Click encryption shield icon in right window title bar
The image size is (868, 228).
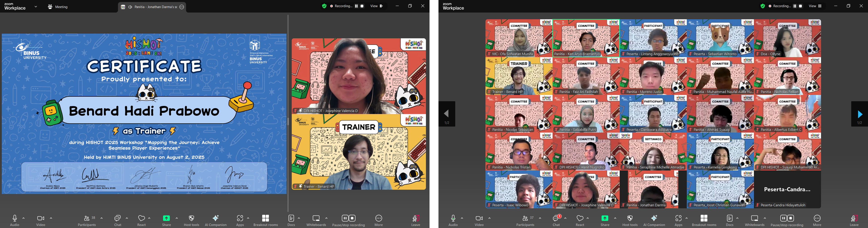[763, 6]
